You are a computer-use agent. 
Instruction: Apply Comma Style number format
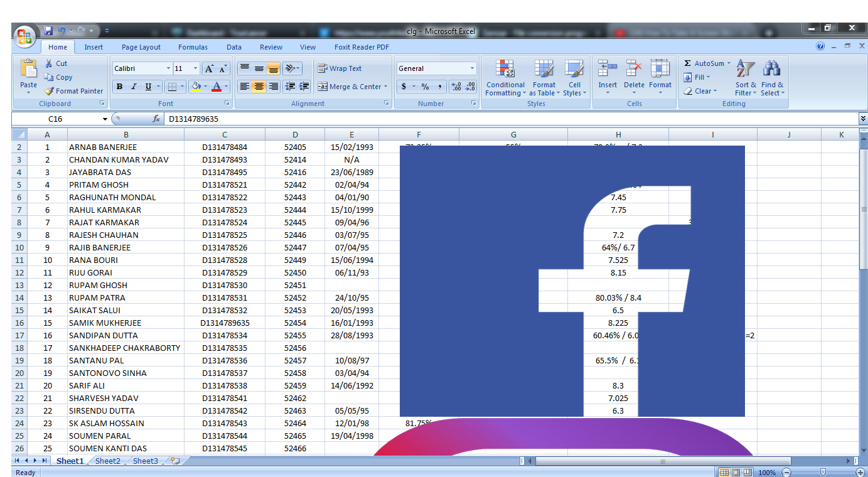[439, 87]
